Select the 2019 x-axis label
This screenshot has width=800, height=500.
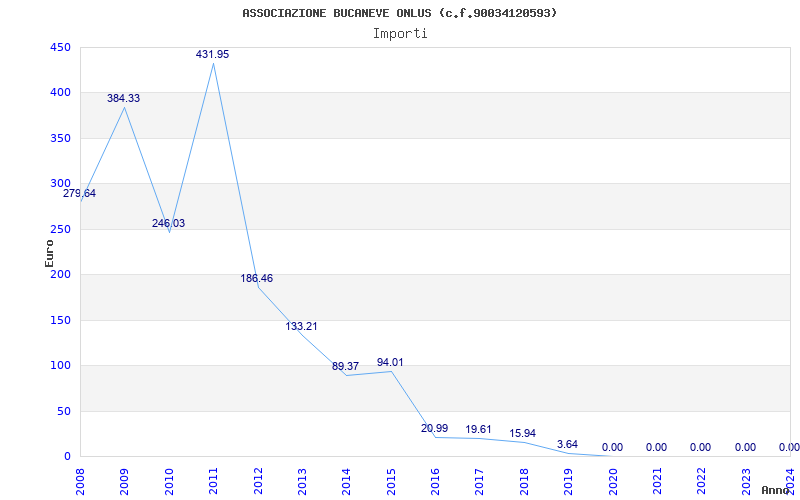568,481
